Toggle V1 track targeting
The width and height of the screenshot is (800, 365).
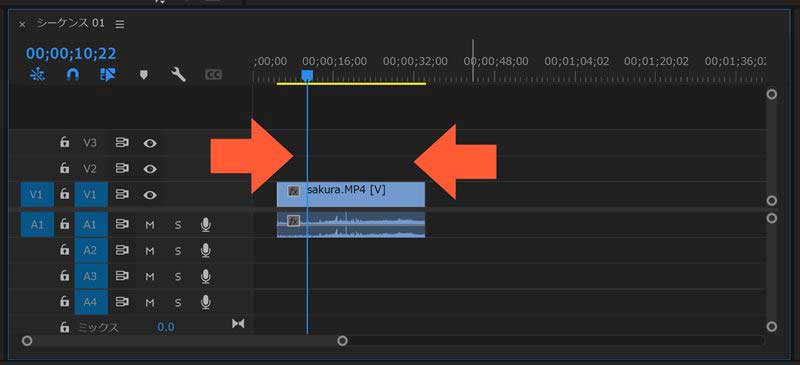pyautogui.click(x=91, y=194)
